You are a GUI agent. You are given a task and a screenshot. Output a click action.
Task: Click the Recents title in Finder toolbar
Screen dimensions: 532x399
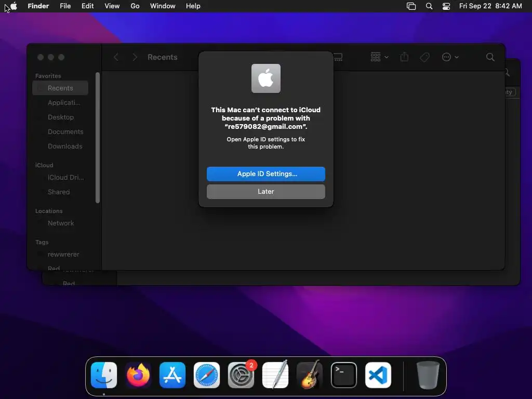point(162,57)
